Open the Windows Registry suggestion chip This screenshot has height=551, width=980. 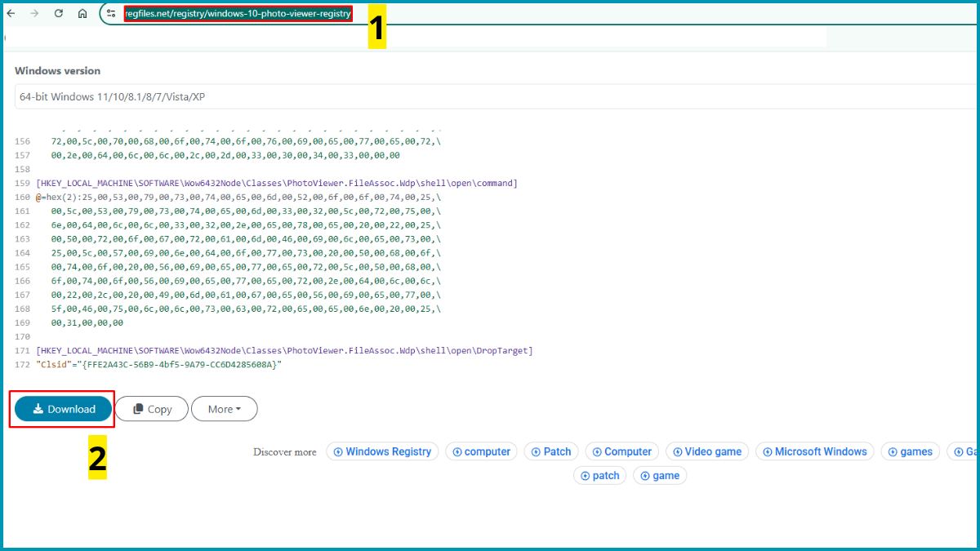(x=382, y=451)
